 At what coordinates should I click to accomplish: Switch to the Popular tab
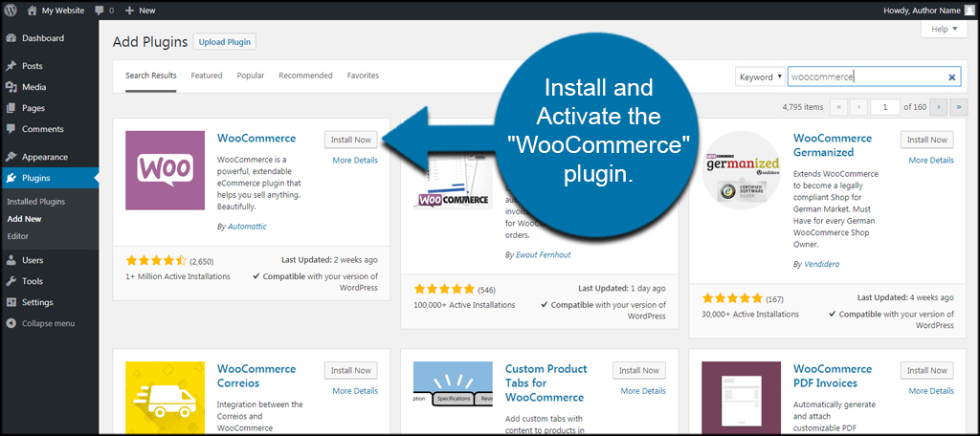tap(251, 76)
